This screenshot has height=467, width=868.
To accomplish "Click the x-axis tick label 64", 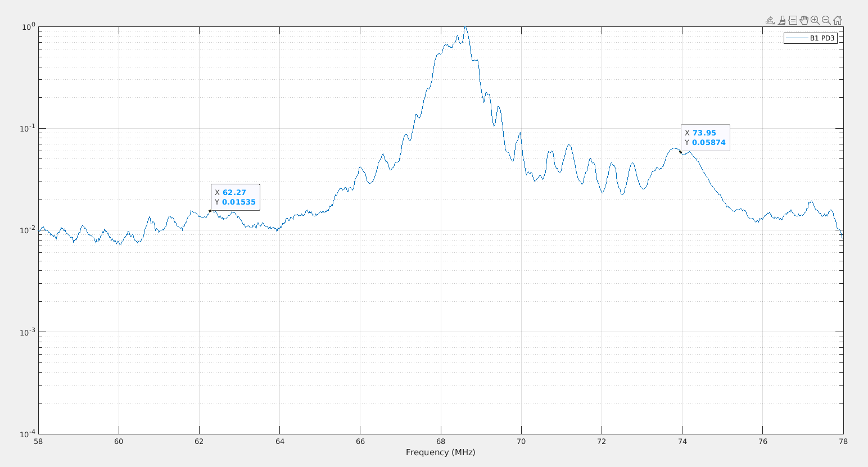I will [x=280, y=441].
